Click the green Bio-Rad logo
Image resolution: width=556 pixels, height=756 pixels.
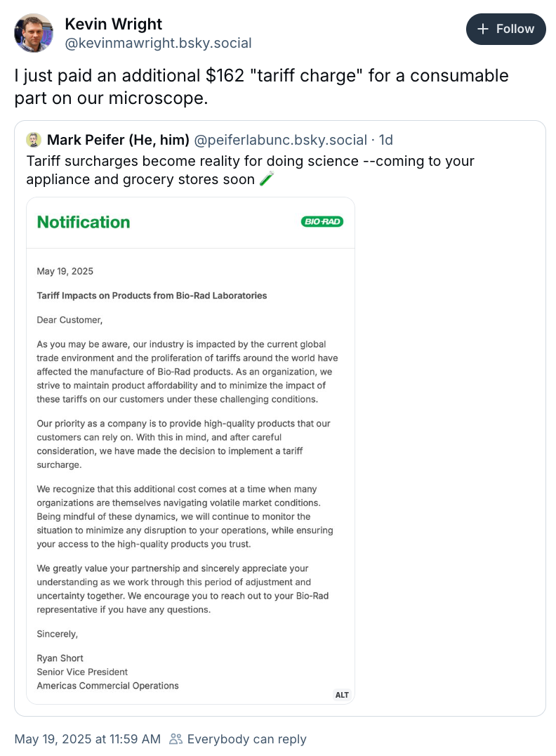coord(322,222)
